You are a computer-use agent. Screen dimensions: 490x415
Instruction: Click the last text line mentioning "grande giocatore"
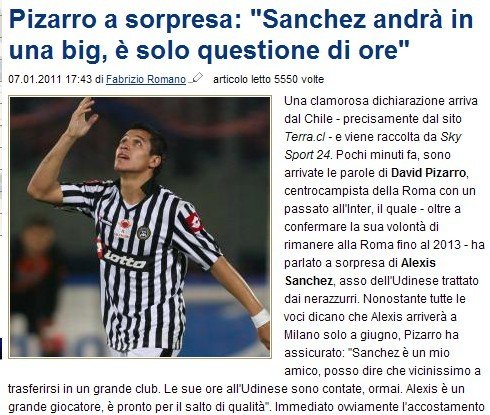coord(246,407)
